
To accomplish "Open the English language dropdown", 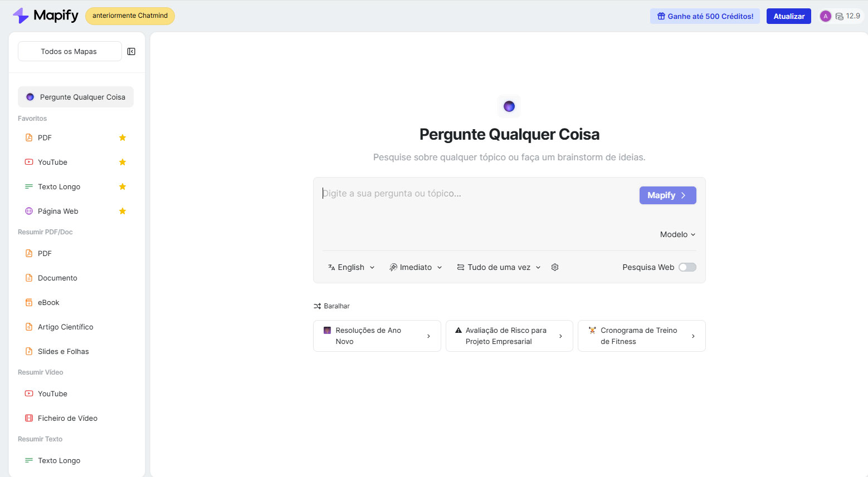I will click(352, 267).
